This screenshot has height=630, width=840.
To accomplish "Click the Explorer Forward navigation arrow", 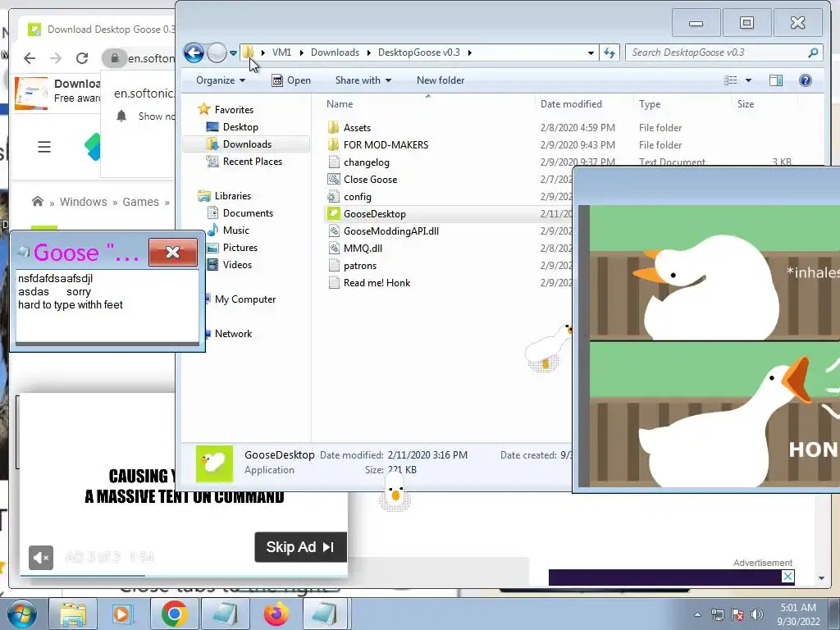I will tap(217, 52).
